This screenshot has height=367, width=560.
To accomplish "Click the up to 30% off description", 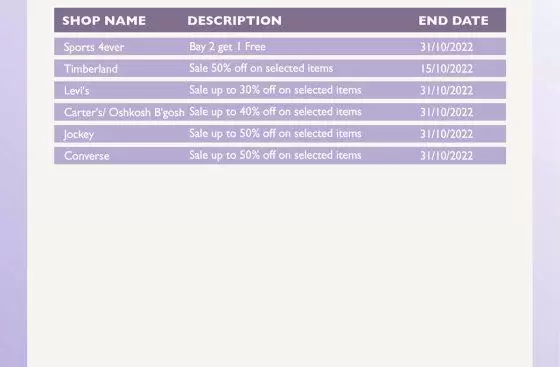I will tap(275, 90).
